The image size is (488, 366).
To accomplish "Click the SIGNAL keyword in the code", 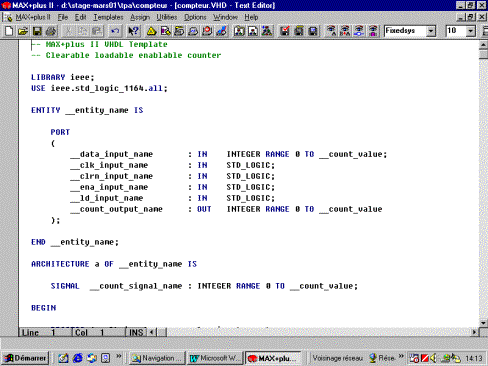I will click(x=65, y=286).
